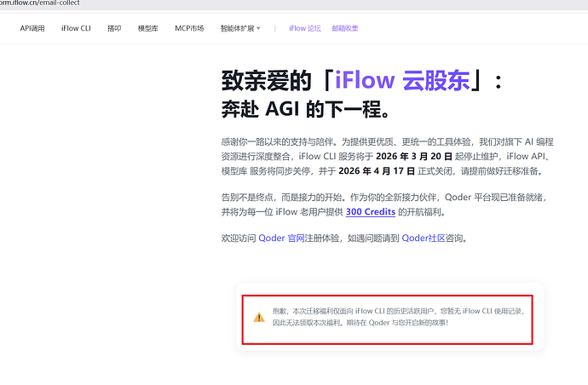
Task: Open the MCP市场 nav item
Action: coord(189,28)
